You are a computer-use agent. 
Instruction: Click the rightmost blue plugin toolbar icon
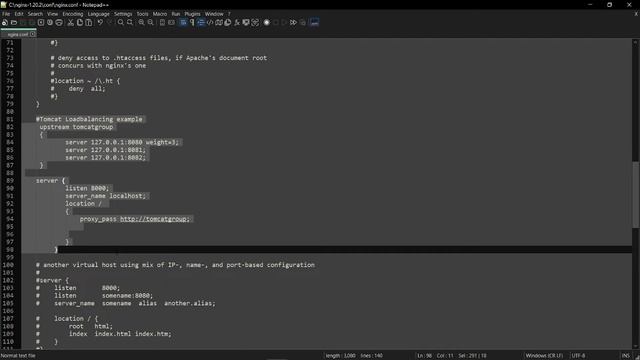tap(314, 22)
